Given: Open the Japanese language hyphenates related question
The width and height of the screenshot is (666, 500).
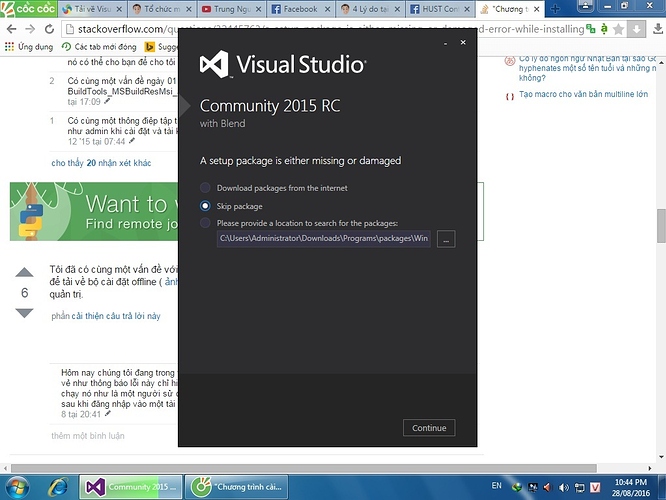Looking at the screenshot, I should [587, 68].
